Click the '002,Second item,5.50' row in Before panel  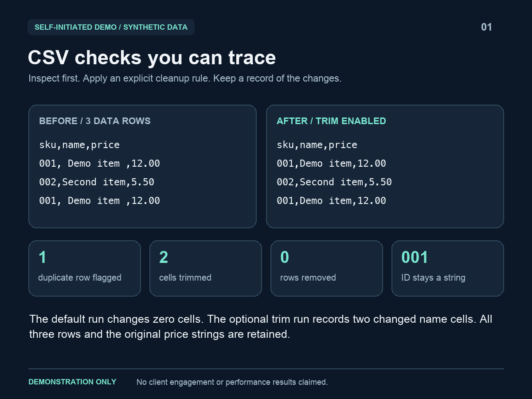97,182
